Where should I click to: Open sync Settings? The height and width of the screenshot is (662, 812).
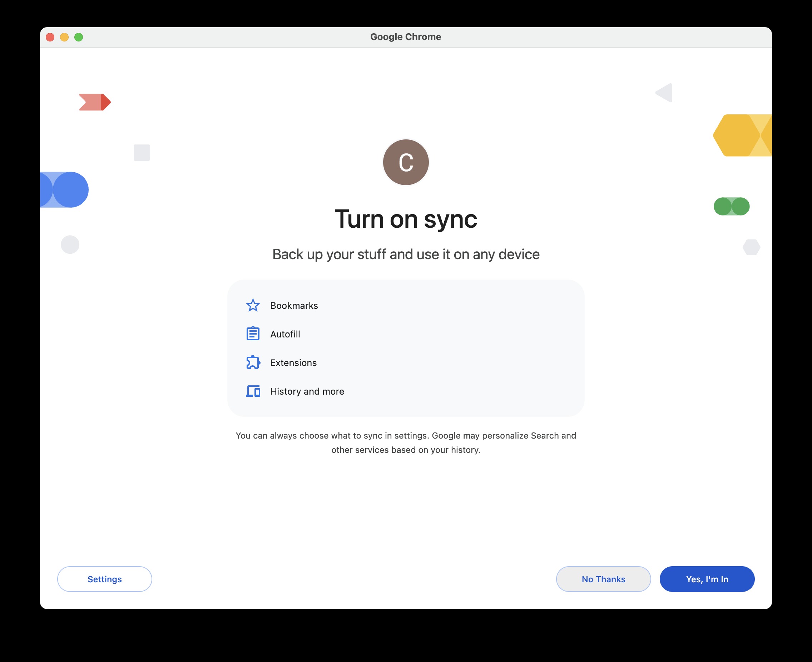pyautogui.click(x=104, y=579)
